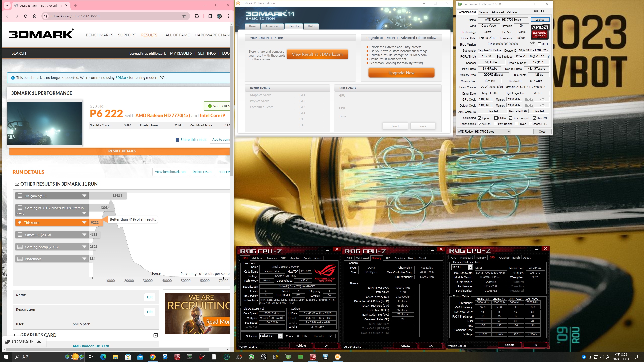Open Chrome extensions puzzle icon
This screenshot has width=644, height=362.
197,16
